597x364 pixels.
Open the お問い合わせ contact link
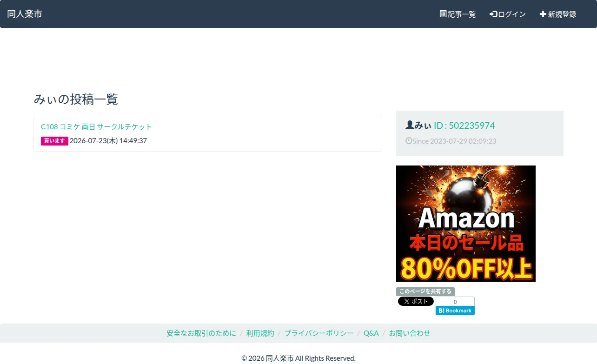[x=410, y=333]
